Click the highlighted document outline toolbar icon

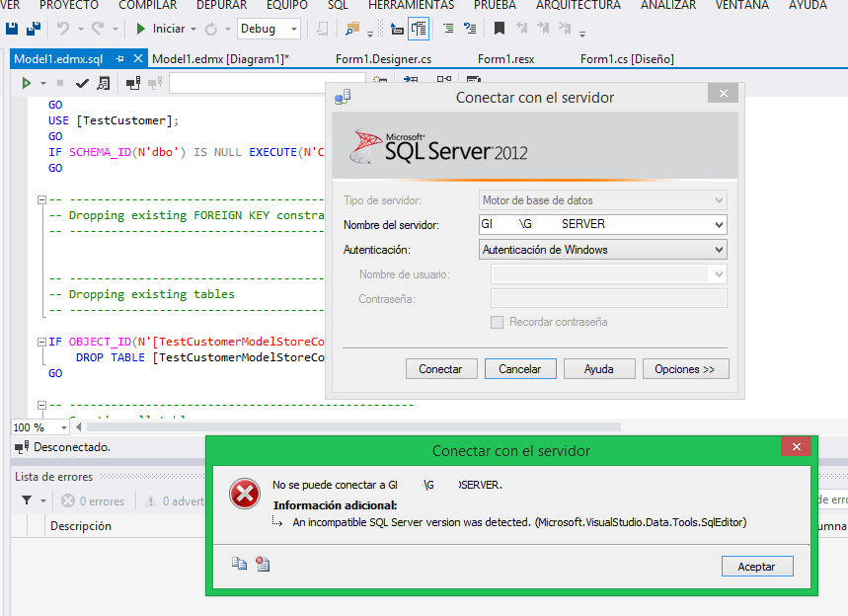420,29
